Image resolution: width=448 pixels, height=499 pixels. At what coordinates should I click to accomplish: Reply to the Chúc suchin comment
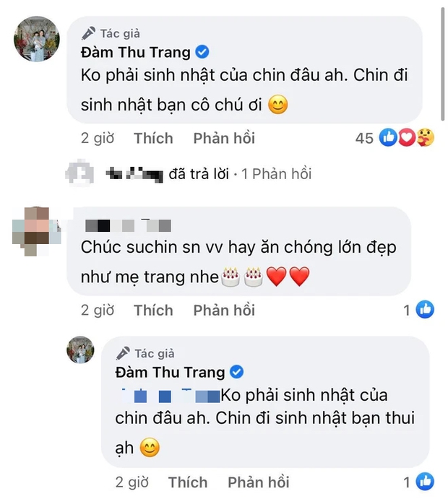click(224, 311)
